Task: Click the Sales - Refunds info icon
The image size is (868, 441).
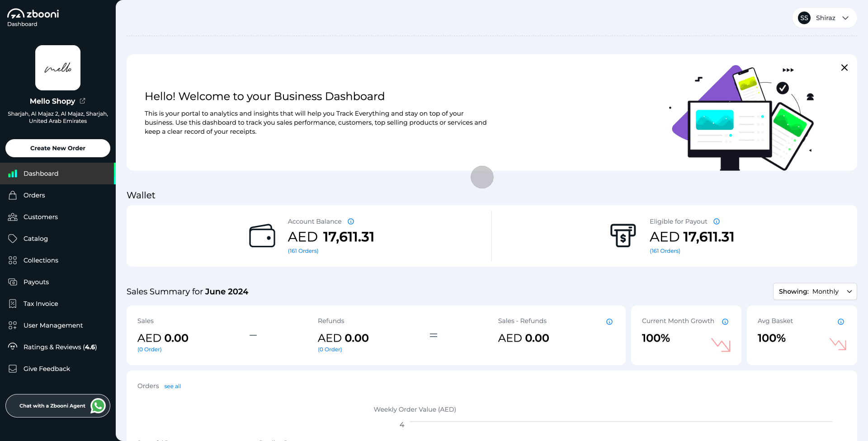Action: point(609,322)
